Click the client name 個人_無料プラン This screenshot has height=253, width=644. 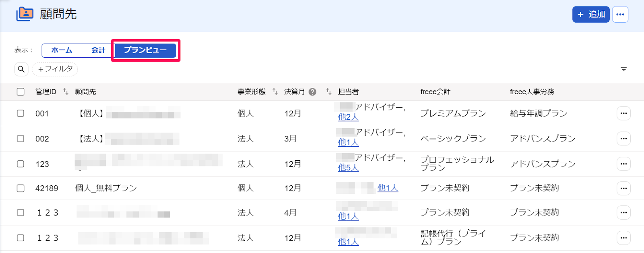click(x=106, y=188)
